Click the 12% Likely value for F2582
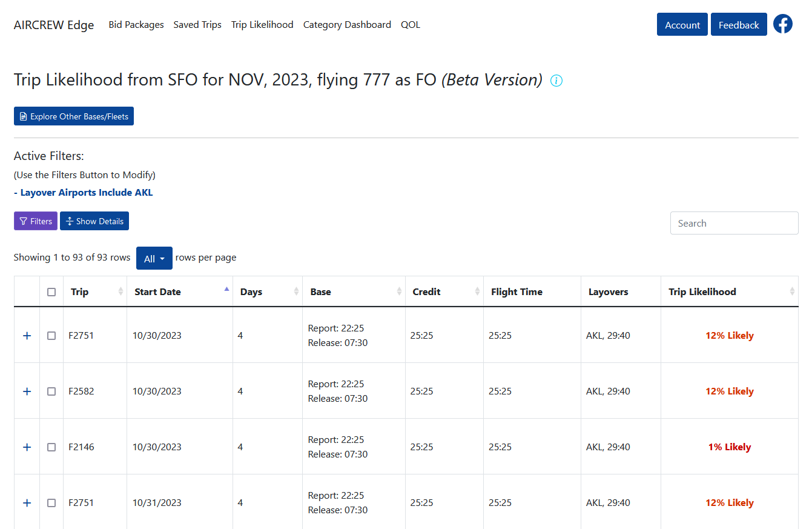Viewport: 812px width, 529px height. pyautogui.click(x=730, y=391)
